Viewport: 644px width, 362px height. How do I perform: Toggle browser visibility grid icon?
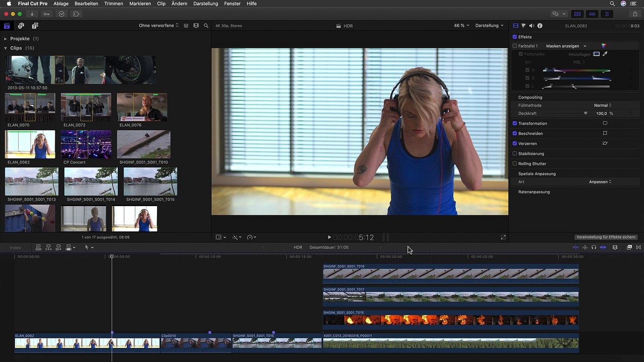point(578,14)
